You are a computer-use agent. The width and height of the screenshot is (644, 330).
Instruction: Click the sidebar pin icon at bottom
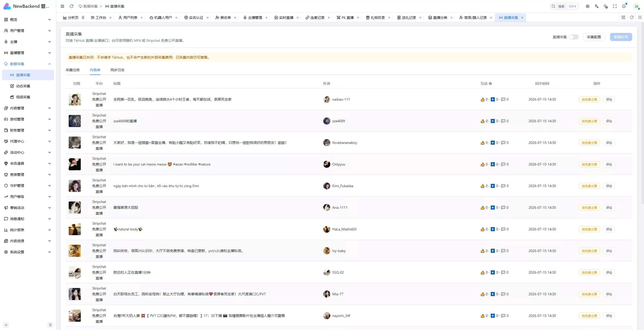pyautogui.click(x=50, y=325)
